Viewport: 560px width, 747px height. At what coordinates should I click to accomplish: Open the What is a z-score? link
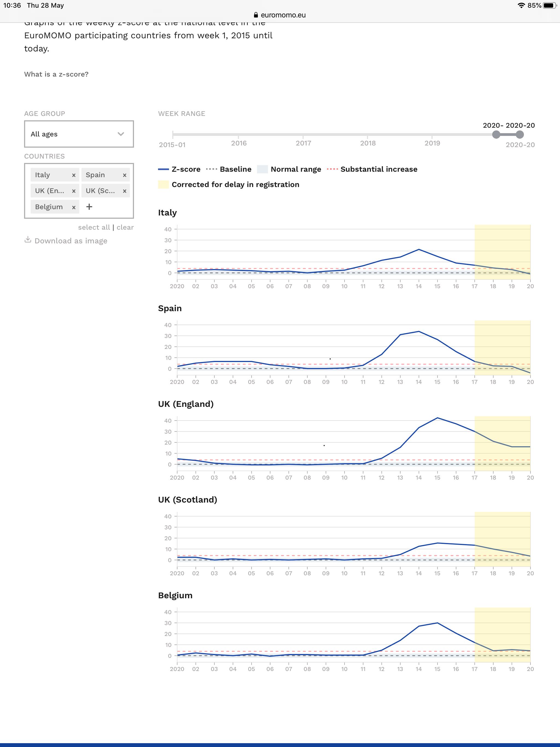(x=56, y=74)
